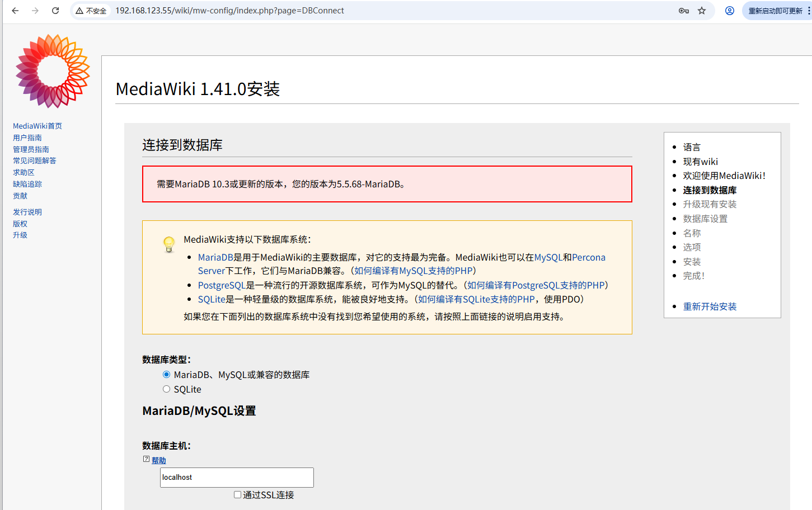Open 如何编译有PostgreSQL支持的PHP link

tap(536, 285)
